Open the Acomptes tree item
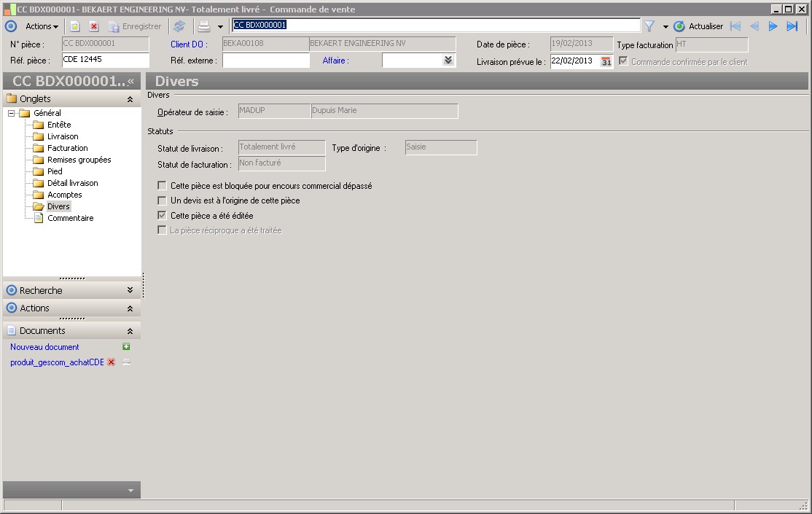Image resolution: width=812 pixels, height=514 pixels. pyautogui.click(x=65, y=195)
